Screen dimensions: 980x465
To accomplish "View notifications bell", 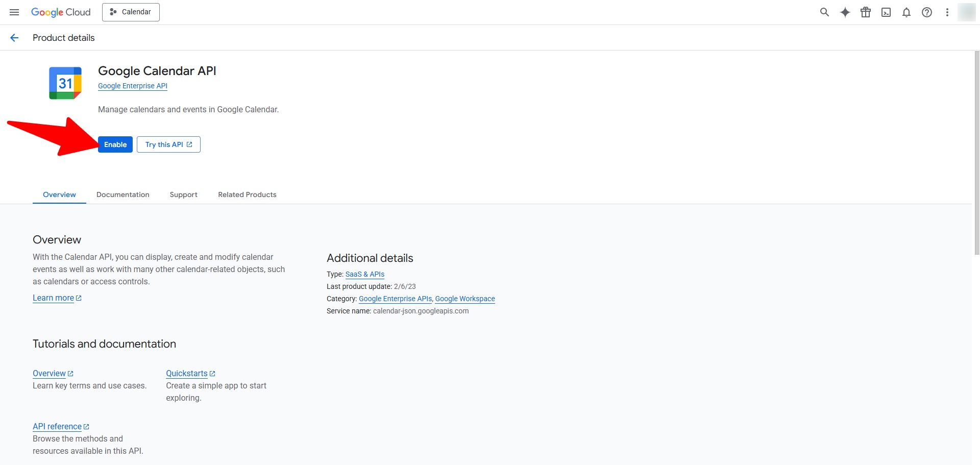I will (x=906, y=12).
